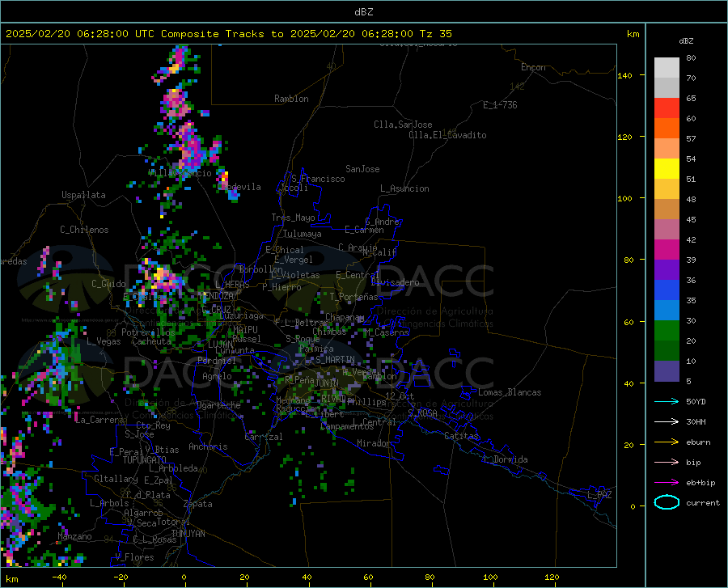Click the 'MENDOZA' city label

tap(216, 296)
